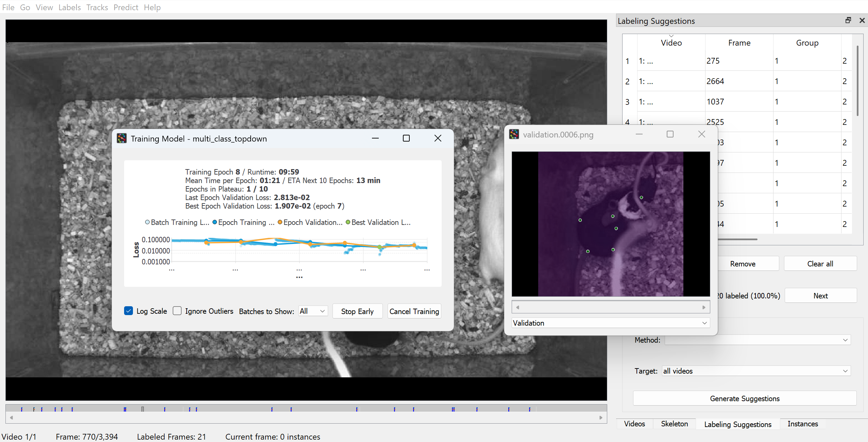Click the Epoch Training legend marker
Image resolution: width=868 pixels, height=442 pixels.
(x=215, y=222)
